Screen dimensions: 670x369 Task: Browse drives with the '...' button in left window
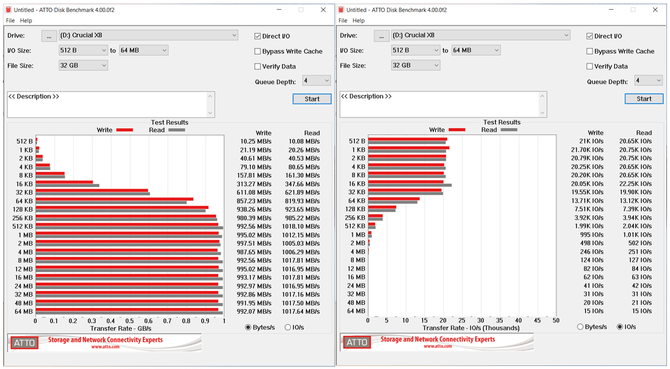coord(49,36)
